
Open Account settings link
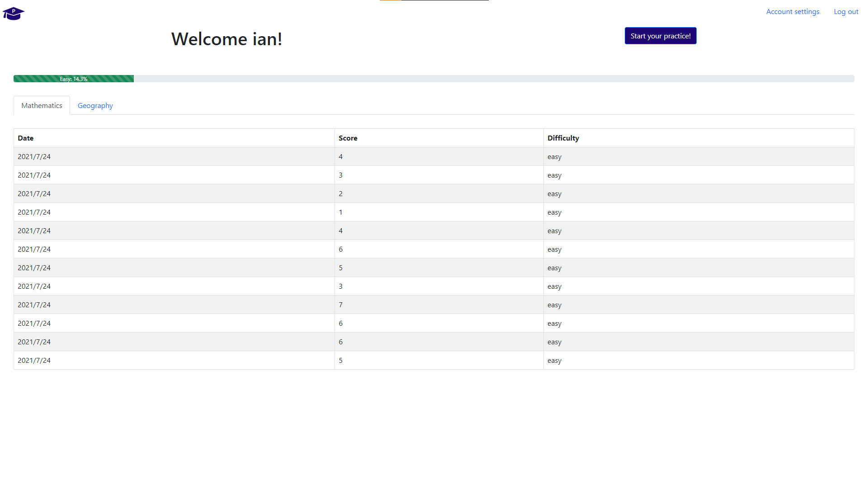[x=793, y=12]
